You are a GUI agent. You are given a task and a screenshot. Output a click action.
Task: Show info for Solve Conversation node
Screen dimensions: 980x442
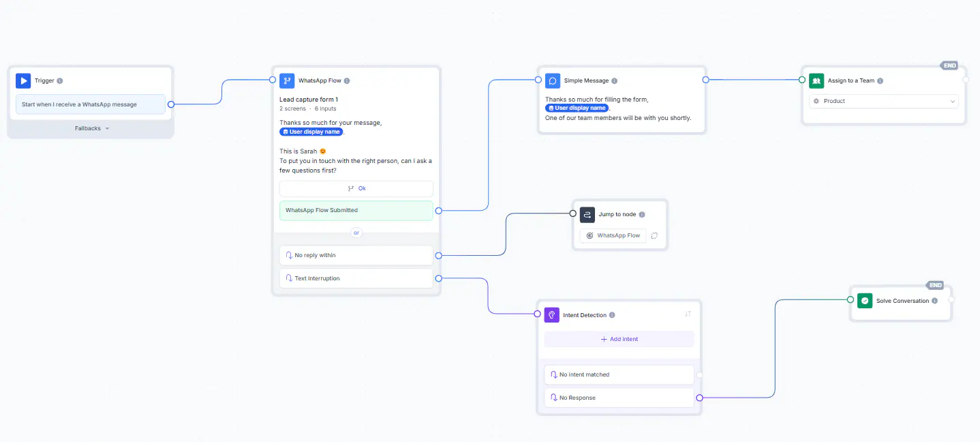(x=934, y=301)
